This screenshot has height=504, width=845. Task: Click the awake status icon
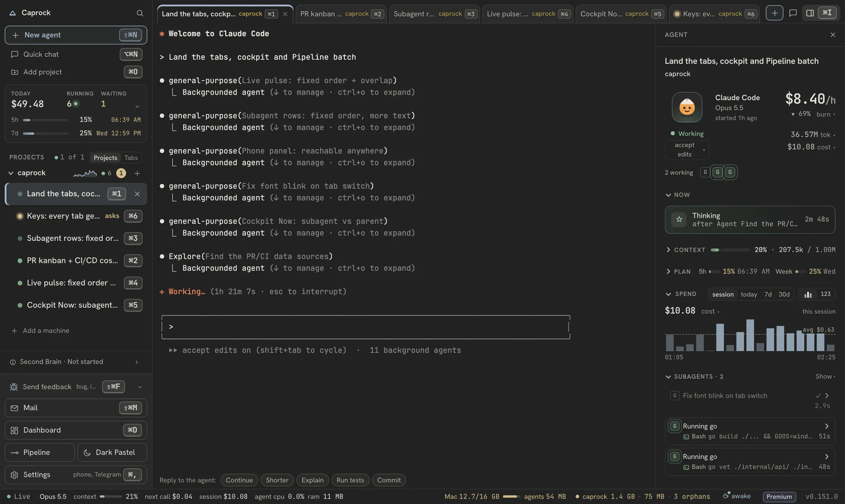726,496
